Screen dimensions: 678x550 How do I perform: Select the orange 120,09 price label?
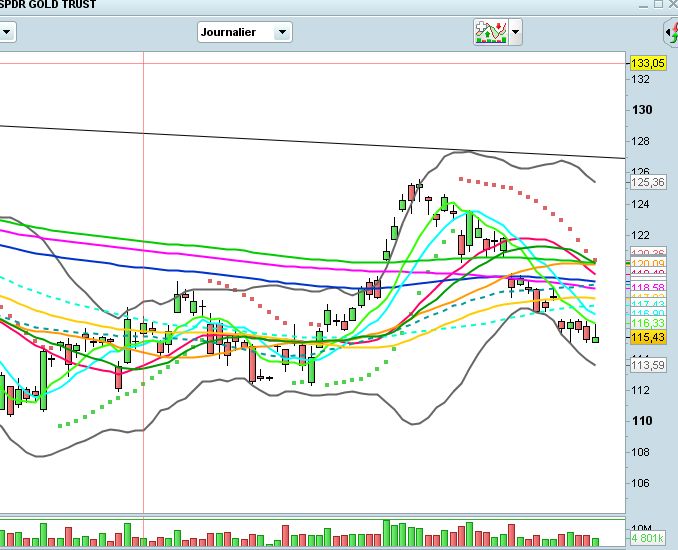[x=647, y=263]
